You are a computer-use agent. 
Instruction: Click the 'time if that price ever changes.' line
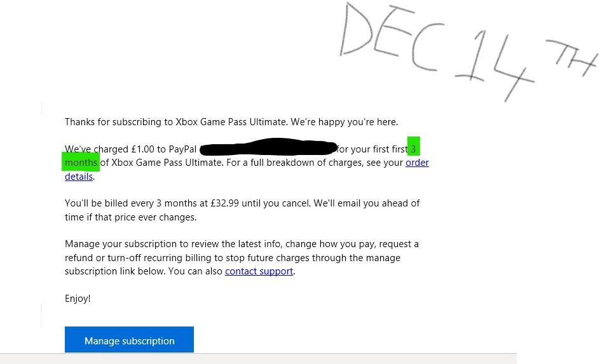click(130, 217)
